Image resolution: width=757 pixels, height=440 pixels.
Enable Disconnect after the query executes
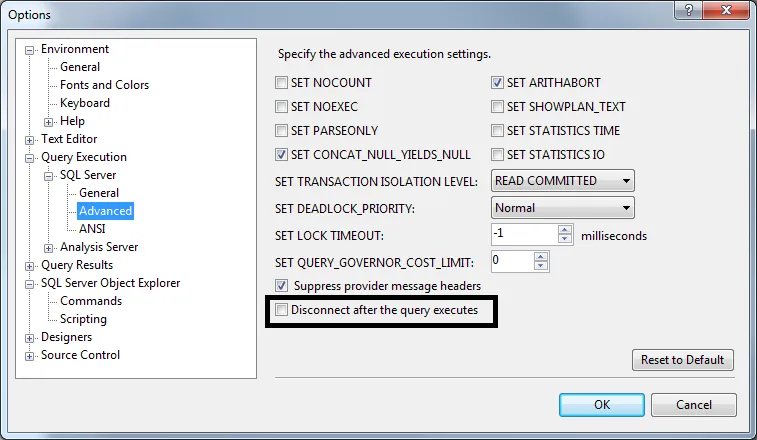click(281, 310)
